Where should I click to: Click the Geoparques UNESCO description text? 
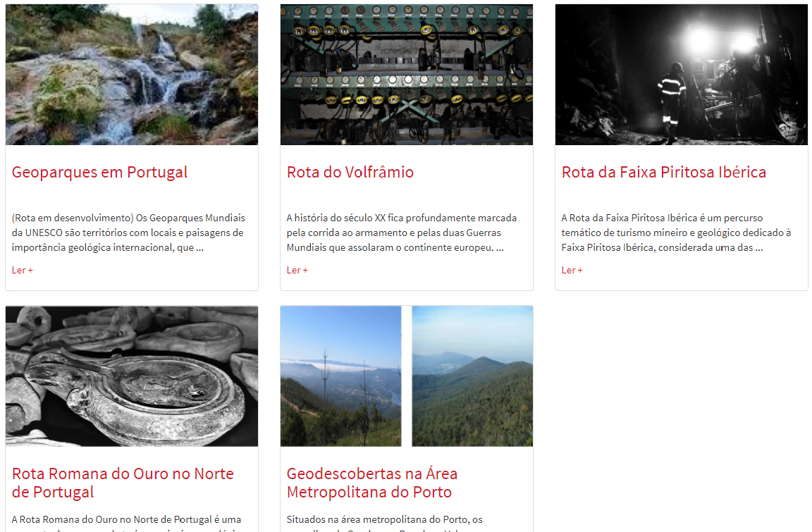pyautogui.click(x=128, y=233)
